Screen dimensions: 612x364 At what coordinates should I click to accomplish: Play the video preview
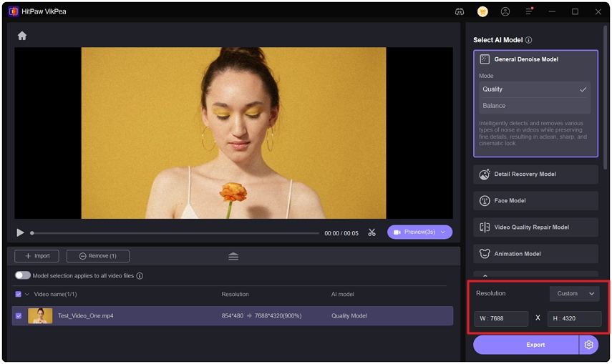pos(20,233)
